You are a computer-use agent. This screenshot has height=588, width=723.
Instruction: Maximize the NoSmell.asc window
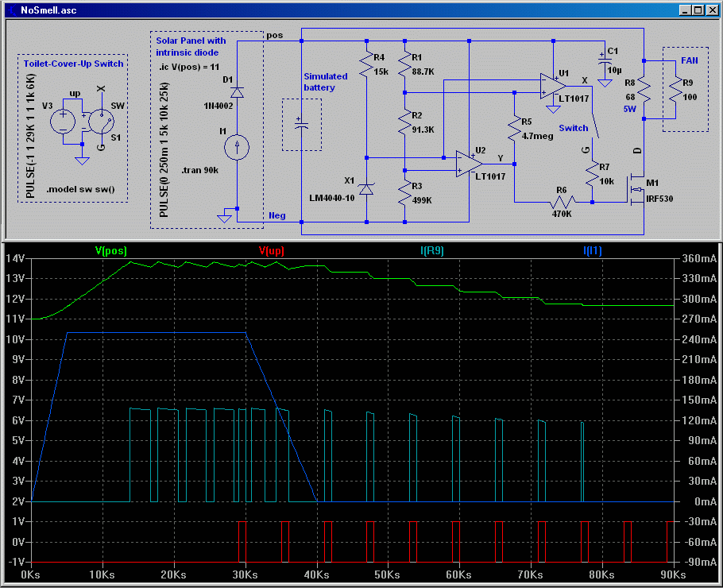point(698,10)
